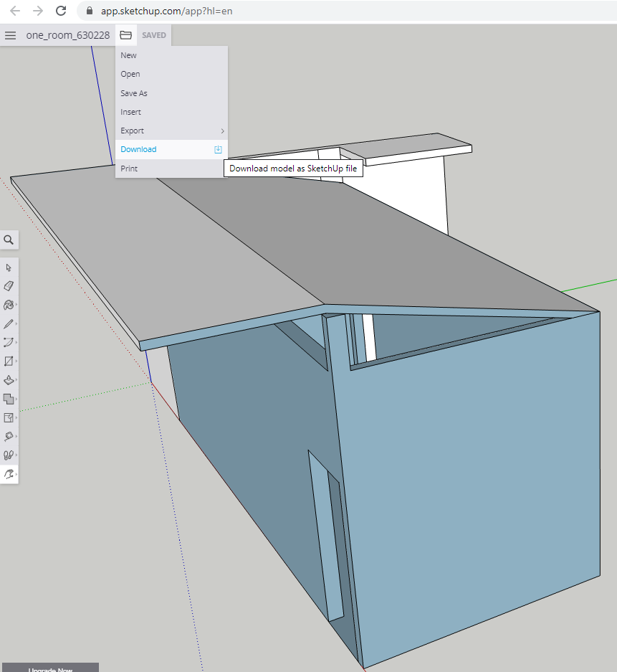Click Download in the file menu

(x=138, y=149)
